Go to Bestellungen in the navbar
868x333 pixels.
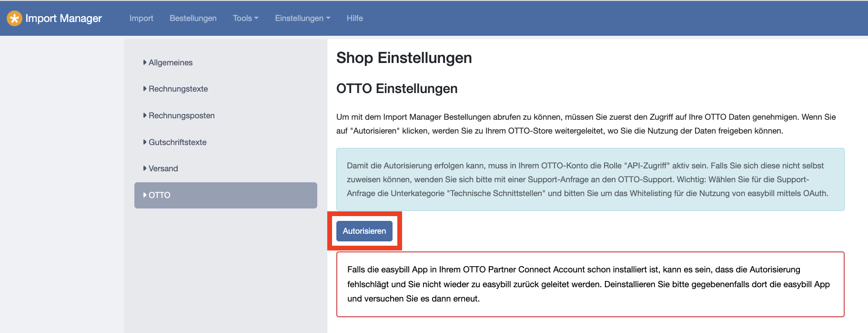click(193, 18)
